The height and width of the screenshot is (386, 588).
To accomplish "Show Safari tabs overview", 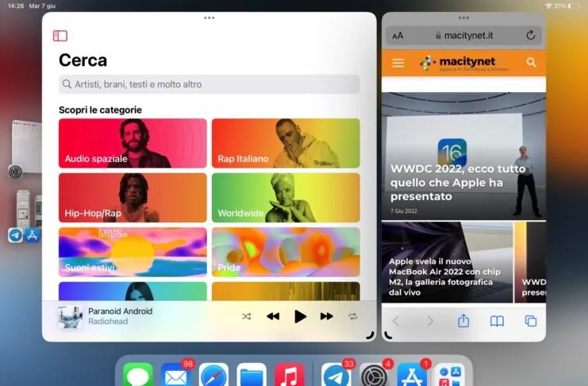I will 531,321.
